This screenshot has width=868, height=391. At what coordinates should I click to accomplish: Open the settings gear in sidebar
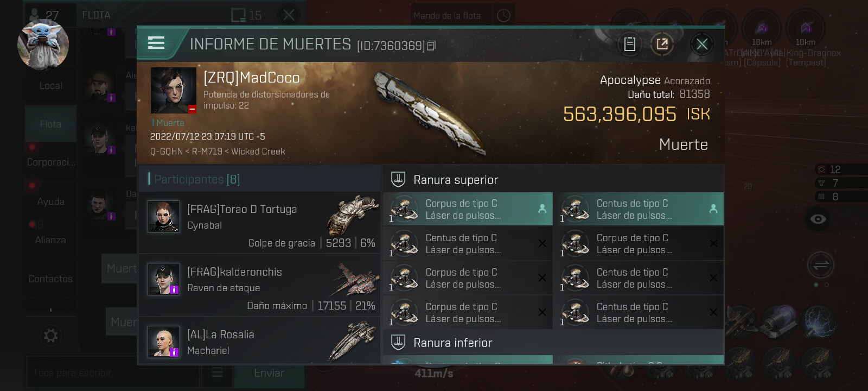[x=50, y=336]
